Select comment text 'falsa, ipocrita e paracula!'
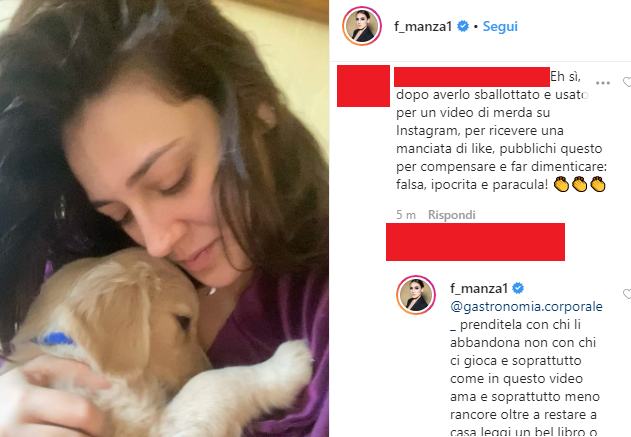The image size is (631, 437). click(x=472, y=185)
